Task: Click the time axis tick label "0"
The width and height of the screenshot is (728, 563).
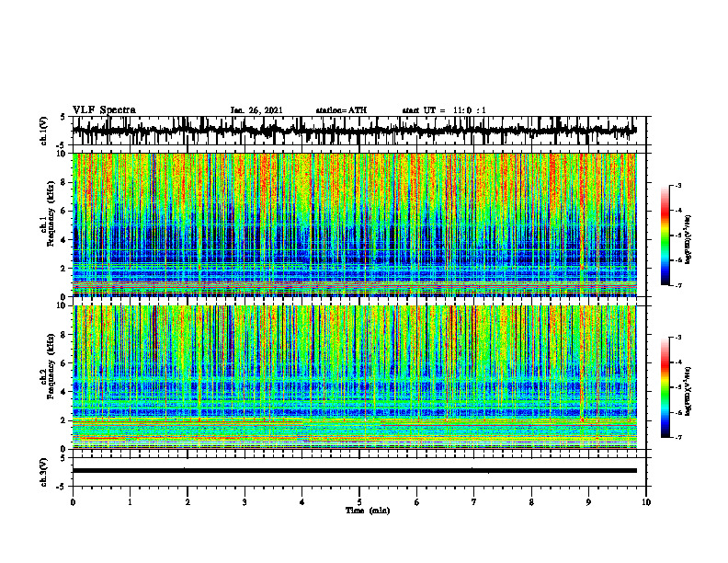Action: (x=73, y=502)
